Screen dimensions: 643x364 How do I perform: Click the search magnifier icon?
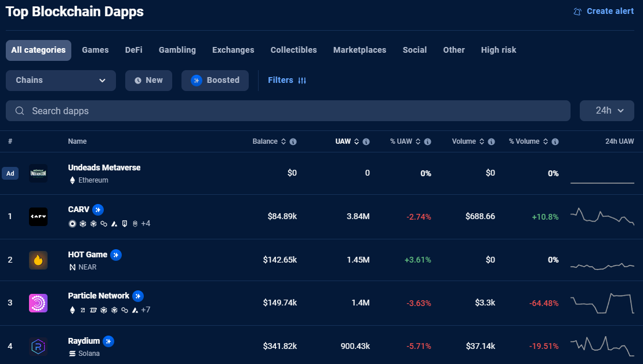coord(20,111)
